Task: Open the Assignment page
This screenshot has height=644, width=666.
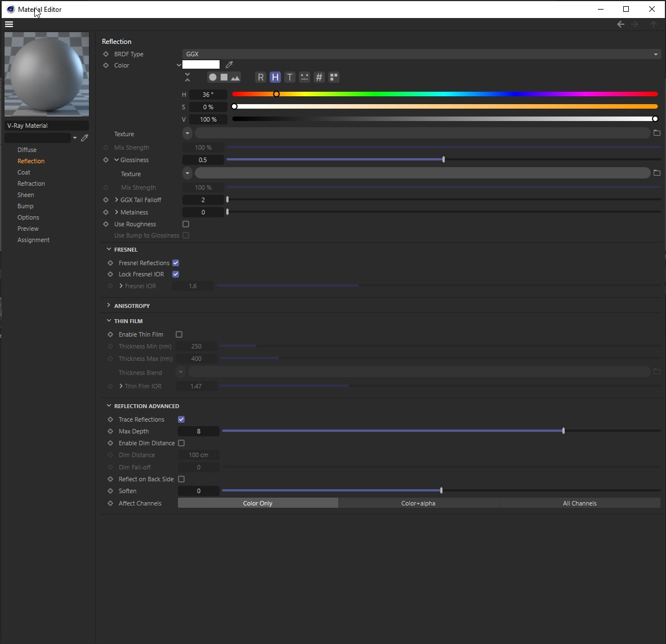Action: point(33,240)
